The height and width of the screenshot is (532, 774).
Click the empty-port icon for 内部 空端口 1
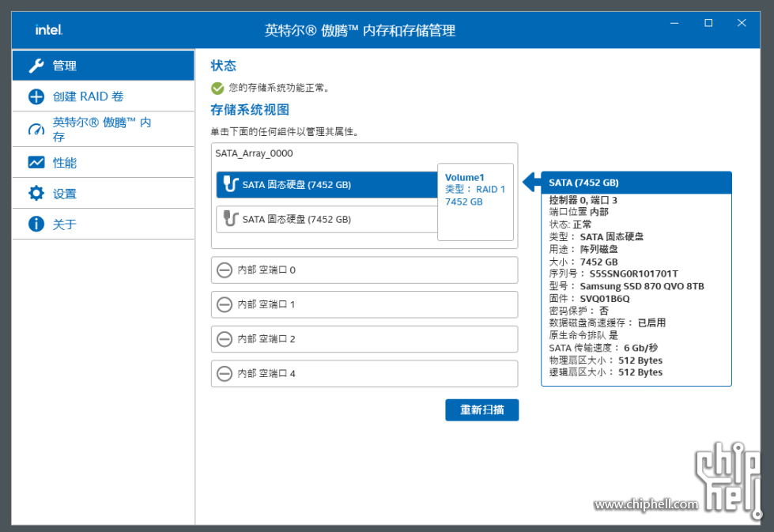225,304
